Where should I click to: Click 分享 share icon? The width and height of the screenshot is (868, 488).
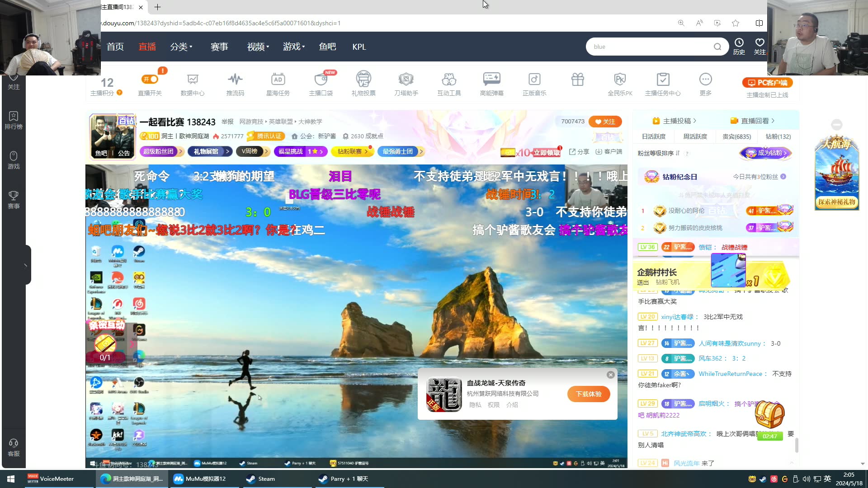(x=579, y=152)
